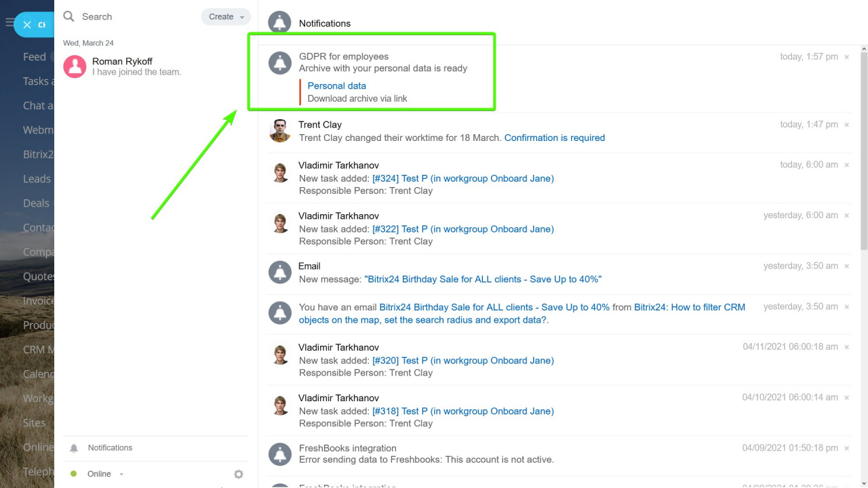Open Roman Rykoff chat
The width and height of the screenshot is (868, 488).
pos(156,66)
